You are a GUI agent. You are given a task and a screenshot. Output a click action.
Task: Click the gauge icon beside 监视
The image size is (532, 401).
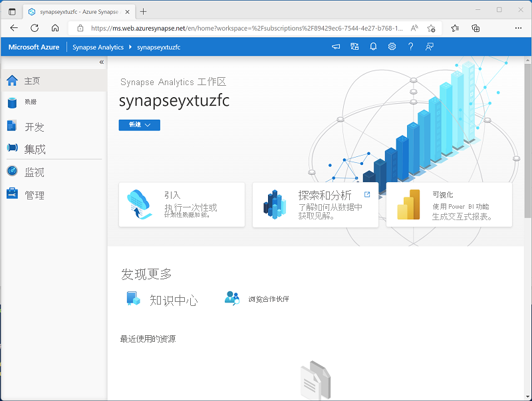tap(12, 171)
